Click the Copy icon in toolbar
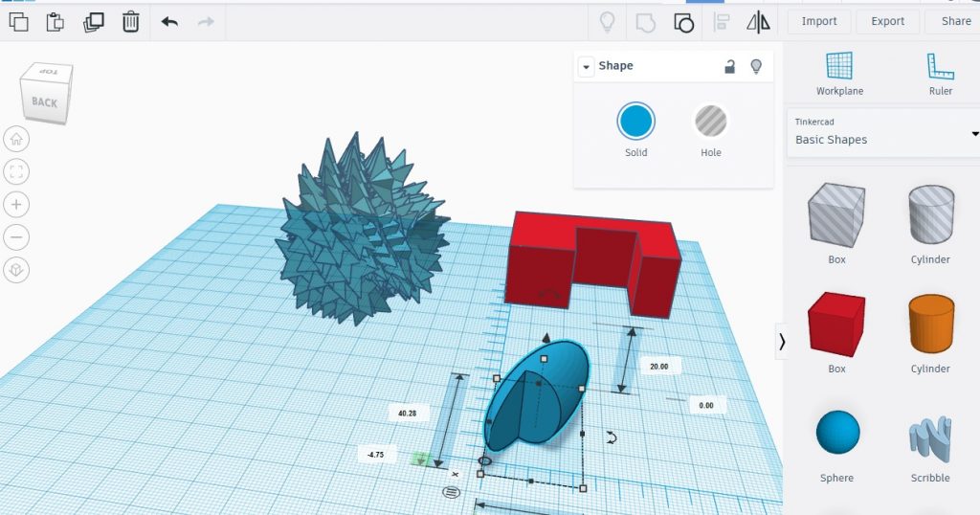This screenshot has width=980, height=515. [x=19, y=22]
